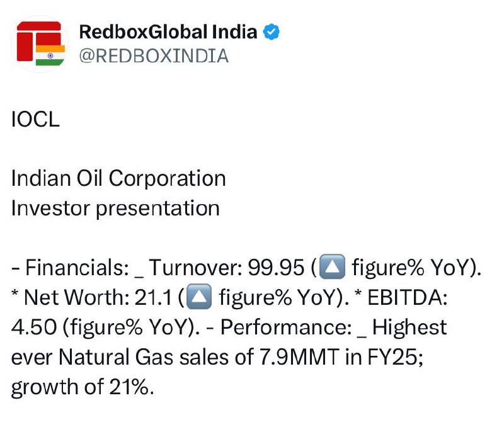The width and height of the screenshot is (504, 427).
Task: Click the Net Worth: 21.1 figure
Action: [x=98, y=297]
